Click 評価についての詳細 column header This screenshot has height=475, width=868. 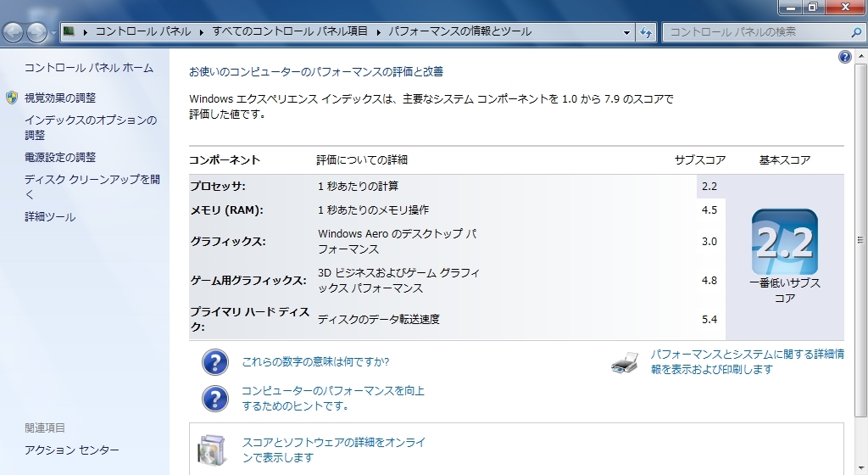pos(362,160)
